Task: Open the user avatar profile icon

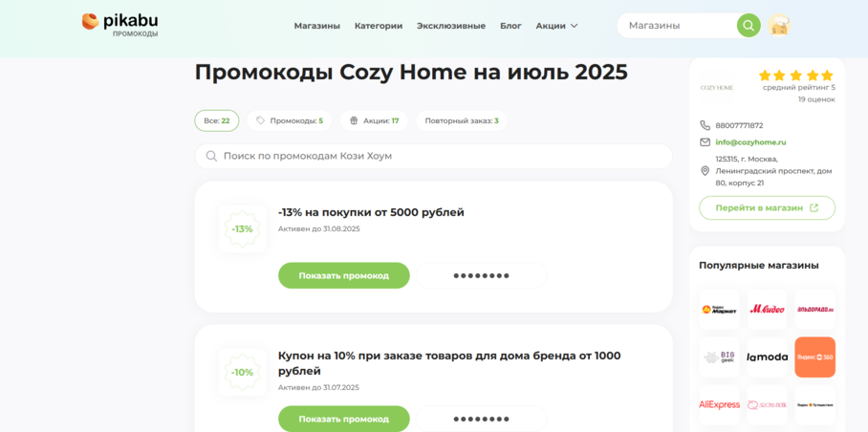Action: click(778, 26)
